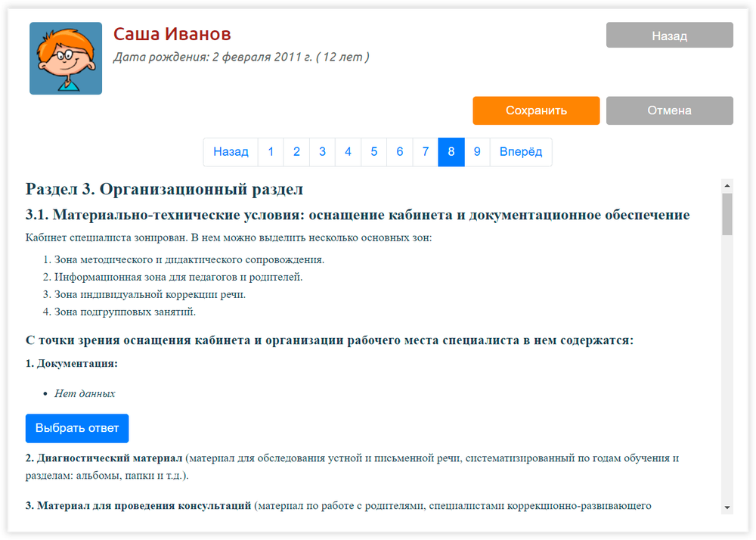Viewport: 756px width, 540px height.
Task: Jump to page 4 in pagination
Action: click(348, 152)
